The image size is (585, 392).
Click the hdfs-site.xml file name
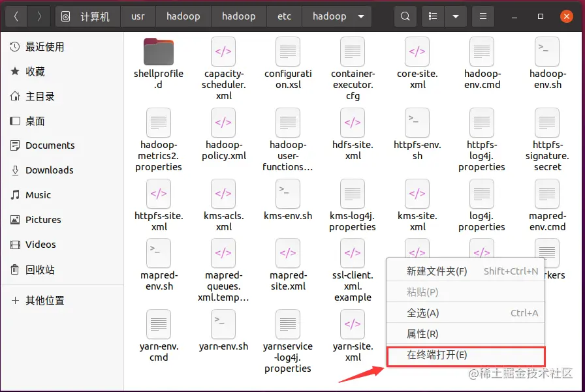(x=353, y=151)
